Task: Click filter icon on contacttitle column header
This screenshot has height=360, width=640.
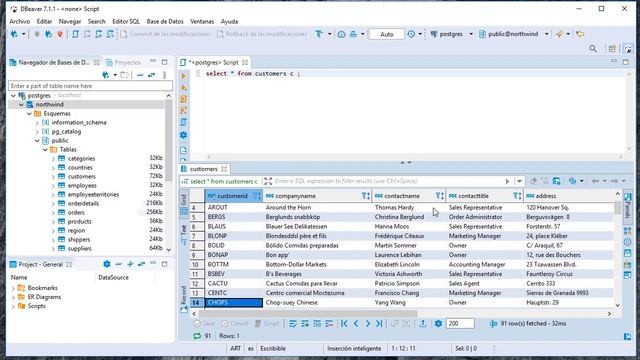Action: tap(517, 196)
